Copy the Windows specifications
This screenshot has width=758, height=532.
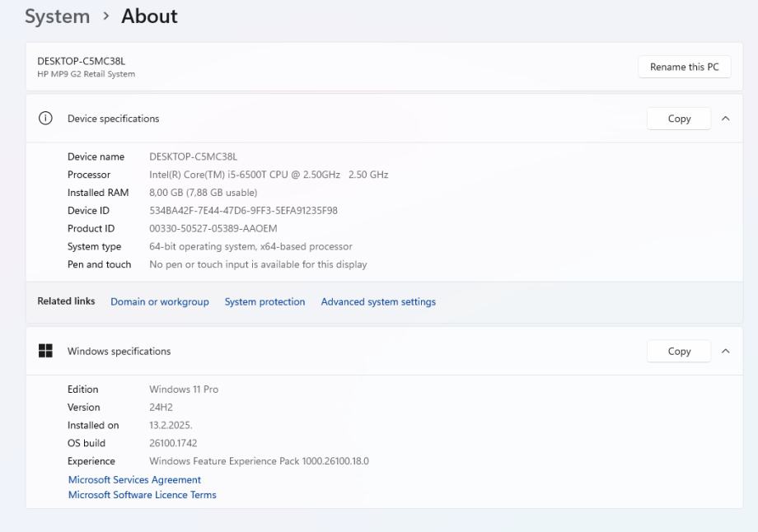pos(679,351)
